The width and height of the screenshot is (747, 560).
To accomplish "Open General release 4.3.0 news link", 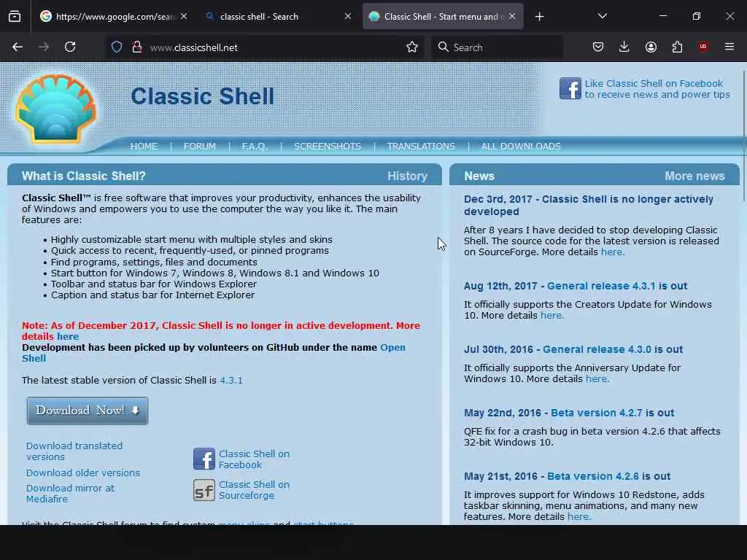I will pos(597,349).
